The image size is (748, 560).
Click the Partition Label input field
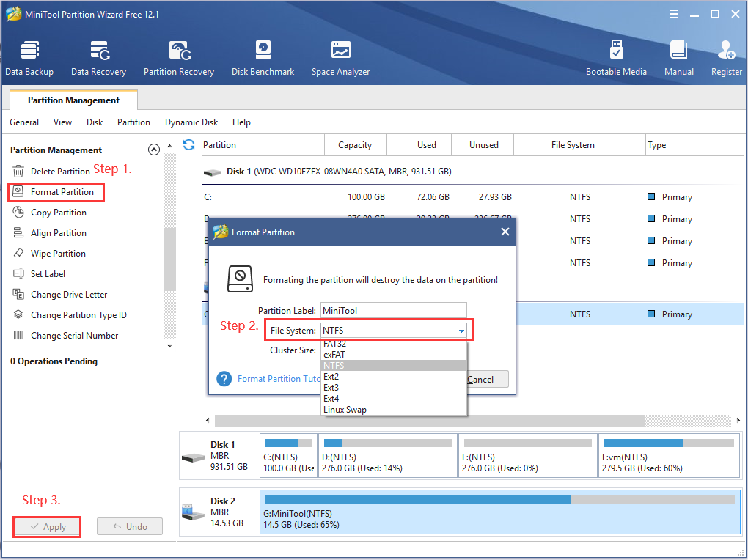394,310
